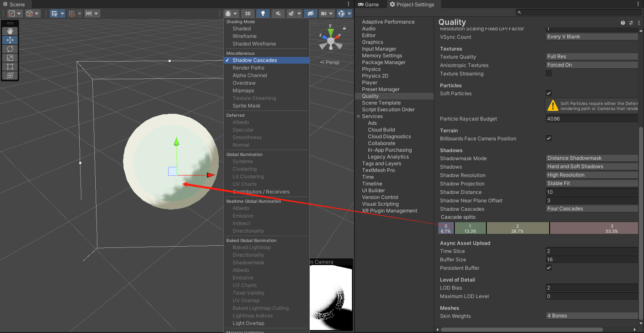The height and width of the screenshot is (333, 644).
Task: Toggle the Gizmos button
Action: click(x=341, y=13)
